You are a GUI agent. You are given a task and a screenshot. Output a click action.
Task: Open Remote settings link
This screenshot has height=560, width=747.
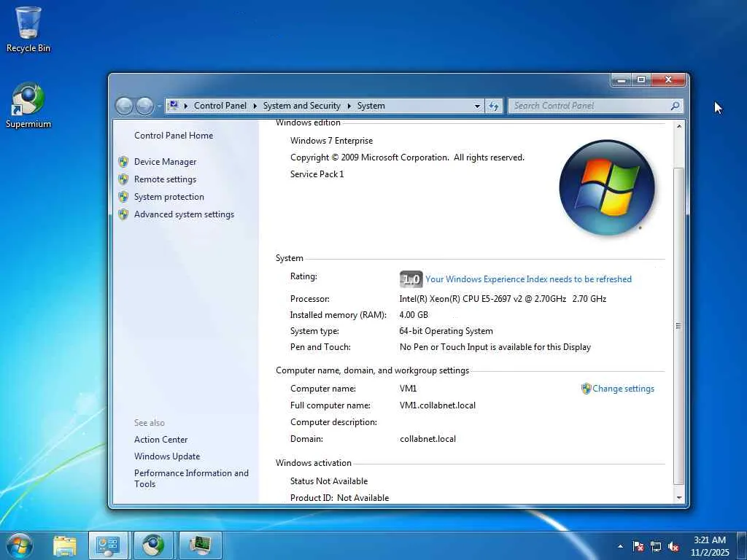click(166, 179)
